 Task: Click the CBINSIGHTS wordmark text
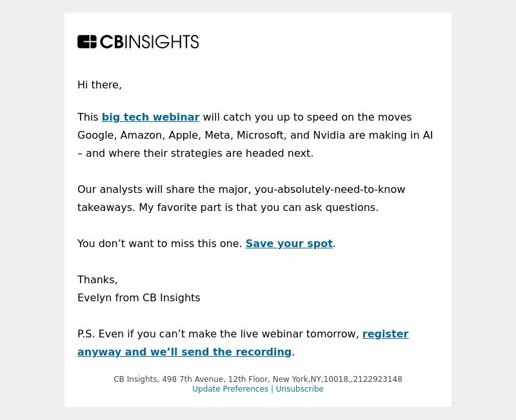[x=150, y=42]
